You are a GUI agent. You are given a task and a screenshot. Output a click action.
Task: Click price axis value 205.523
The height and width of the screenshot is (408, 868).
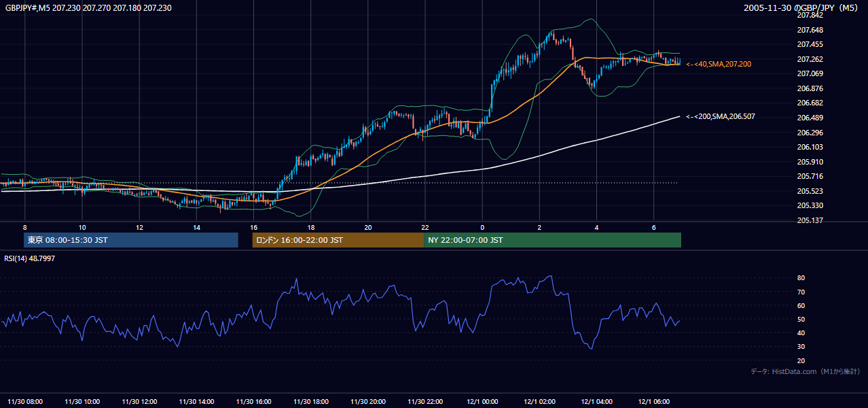[810, 191]
